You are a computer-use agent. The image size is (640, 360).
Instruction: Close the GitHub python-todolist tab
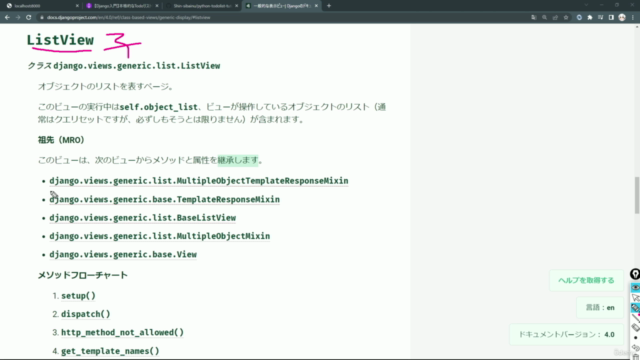[x=237, y=6]
